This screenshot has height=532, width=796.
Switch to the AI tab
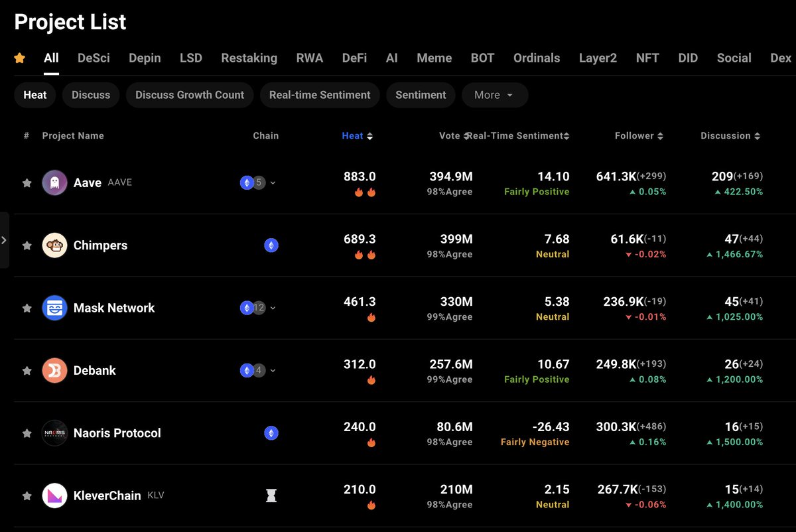[392, 58]
